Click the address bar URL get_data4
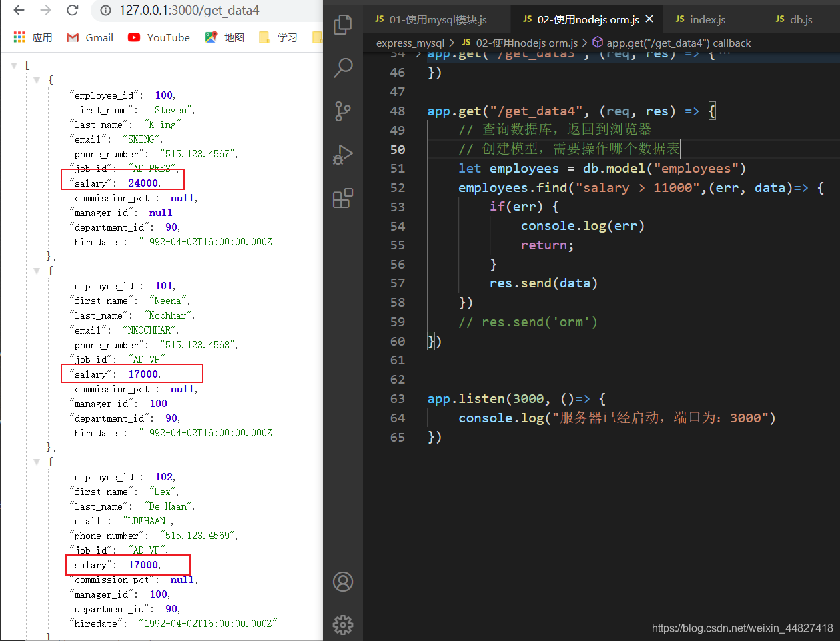 [189, 11]
